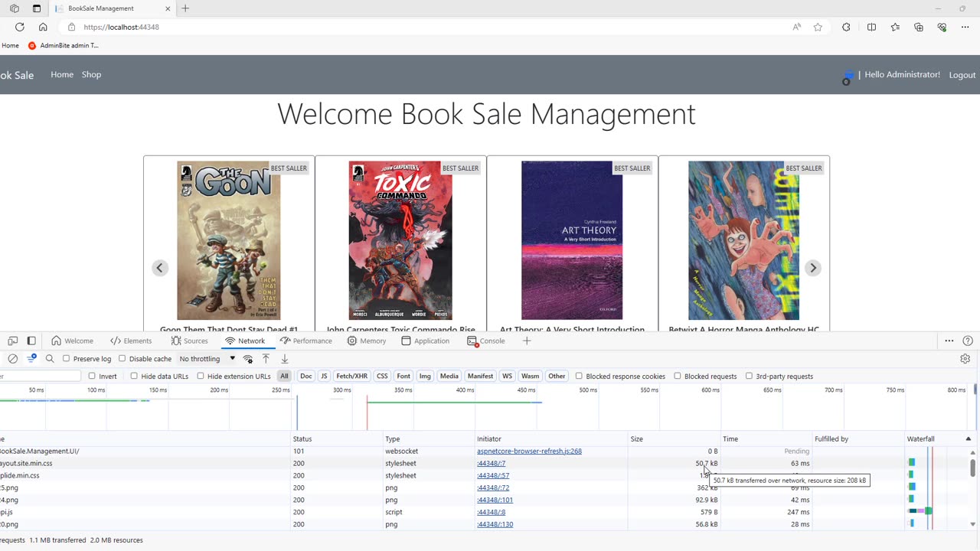Viewport: 980px width, 551px height.
Task: Filter requests by Img type
Action: (x=425, y=377)
